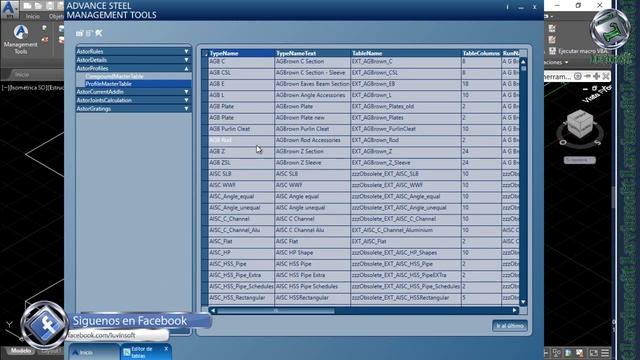Click 'EXT_AISC_C_Channel_Aluminium' TableName cell
This screenshot has height=360, width=640.
click(x=406, y=230)
